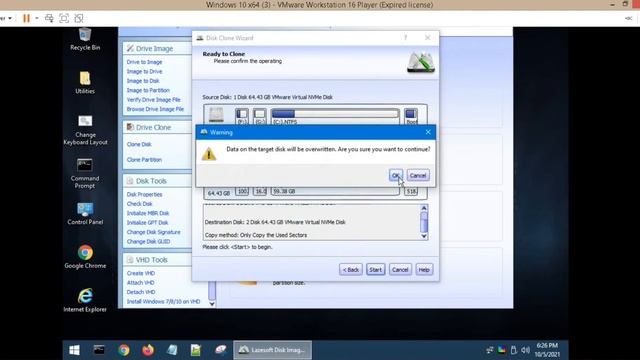Cancel the overwrite warning dialog
640x360 pixels.
(x=418, y=176)
